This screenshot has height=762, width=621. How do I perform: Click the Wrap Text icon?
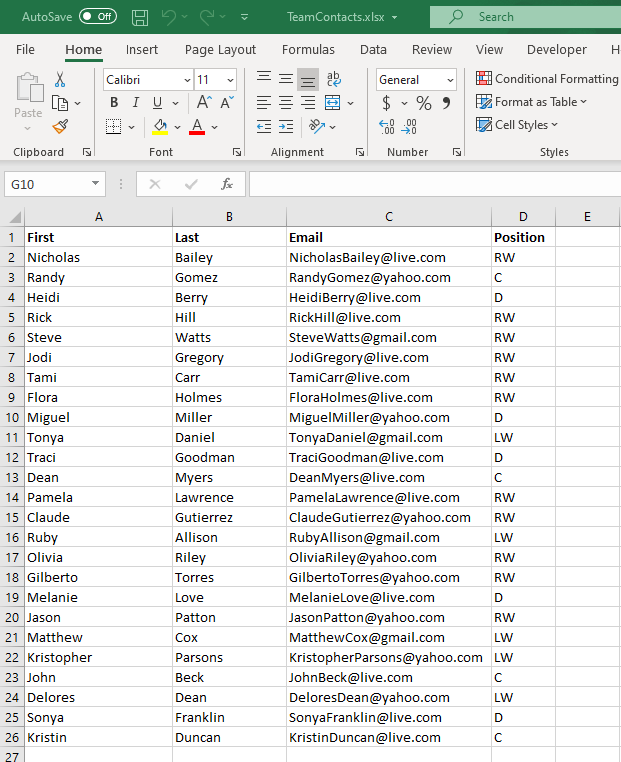pos(334,78)
